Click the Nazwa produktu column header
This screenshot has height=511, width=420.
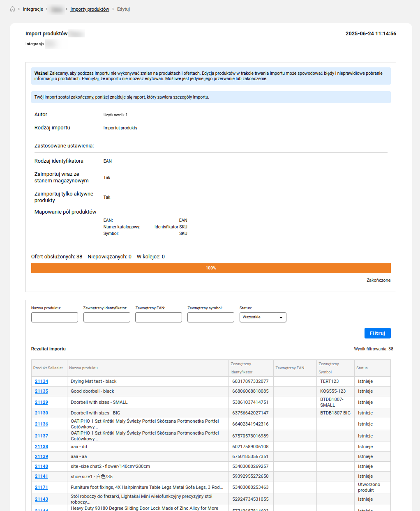point(83,368)
